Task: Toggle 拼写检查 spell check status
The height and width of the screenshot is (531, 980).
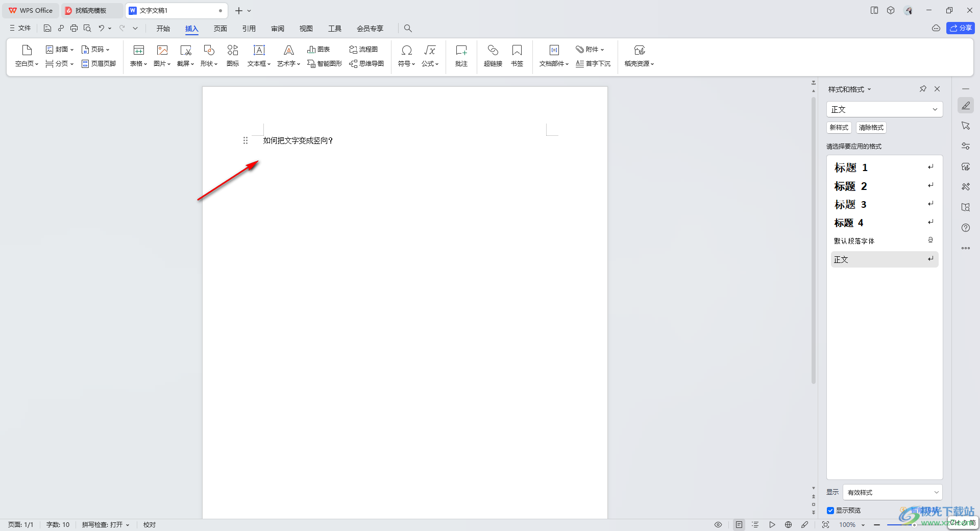Action: (106, 525)
